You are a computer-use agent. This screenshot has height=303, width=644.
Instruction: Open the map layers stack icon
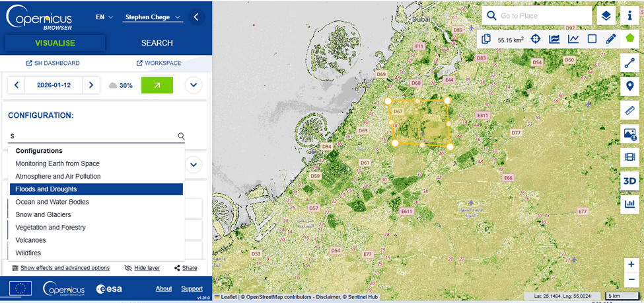[606, 16]
